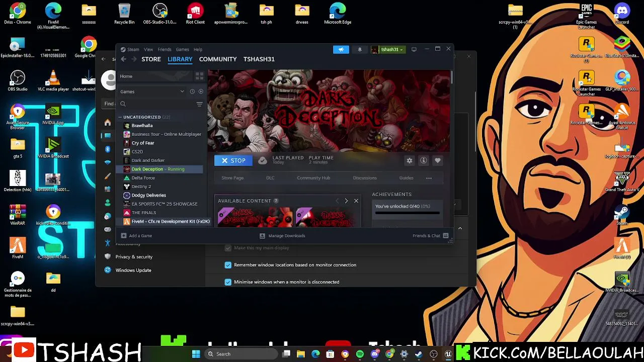The height and width of the screenshot is (362, 644).
Task: Open OBS Studio from the taskbar
Action: click(434, 354)
